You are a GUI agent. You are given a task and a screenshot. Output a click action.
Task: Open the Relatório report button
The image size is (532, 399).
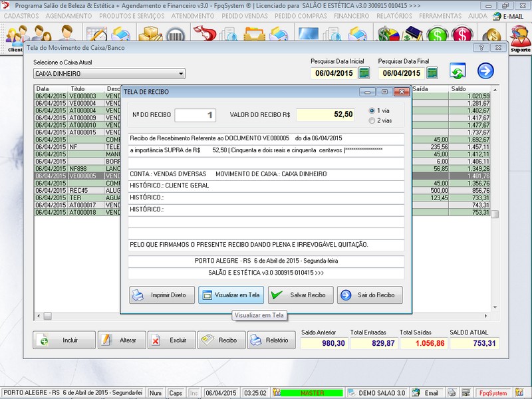(x=271, y=340)
